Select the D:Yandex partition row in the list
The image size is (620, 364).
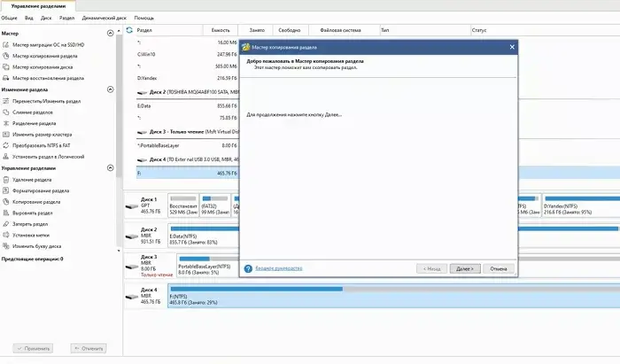(x=188, y=78)
